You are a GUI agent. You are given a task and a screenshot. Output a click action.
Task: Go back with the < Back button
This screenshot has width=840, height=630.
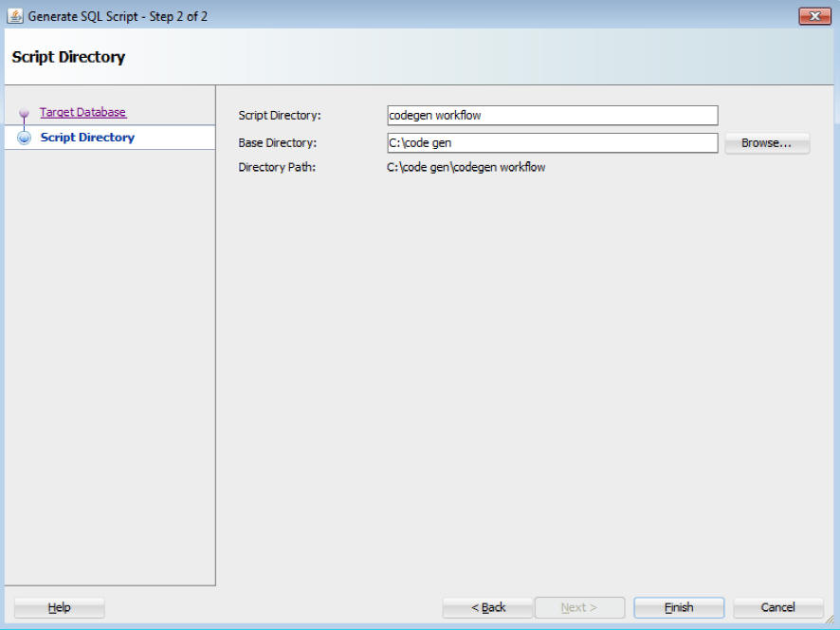[487, 607]
